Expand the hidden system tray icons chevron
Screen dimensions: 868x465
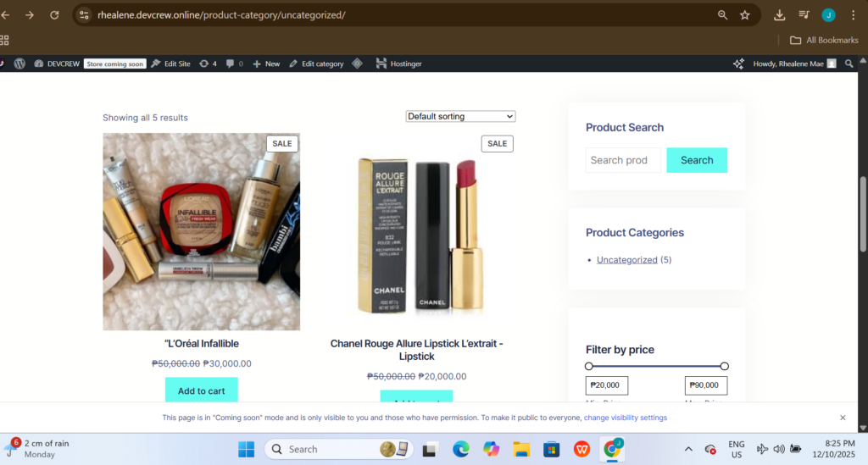(x=687, y=449)
